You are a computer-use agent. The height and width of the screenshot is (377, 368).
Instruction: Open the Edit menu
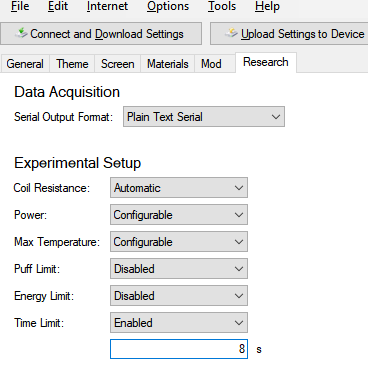click(58, 6)
